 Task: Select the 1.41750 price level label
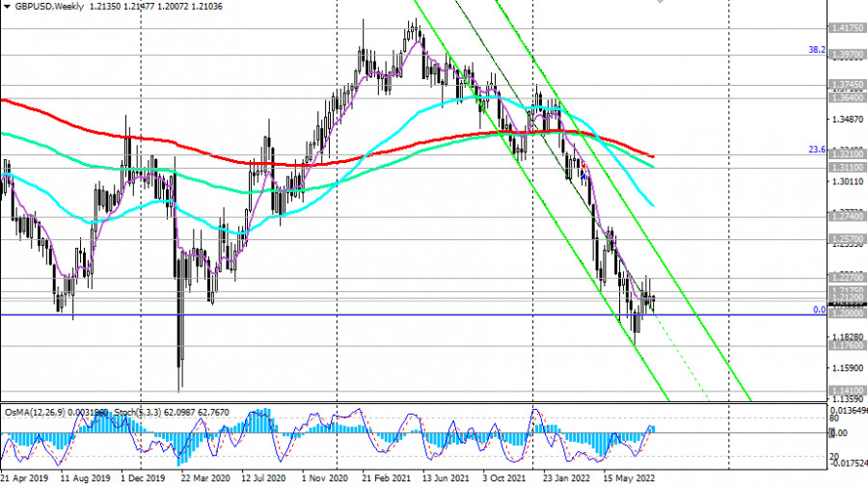(846, 29)
